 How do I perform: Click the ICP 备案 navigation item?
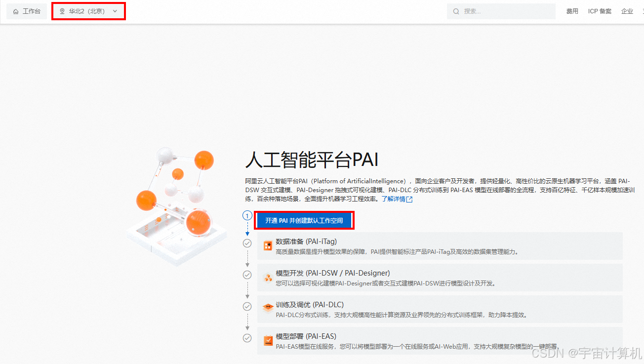[x=599, y=11]
